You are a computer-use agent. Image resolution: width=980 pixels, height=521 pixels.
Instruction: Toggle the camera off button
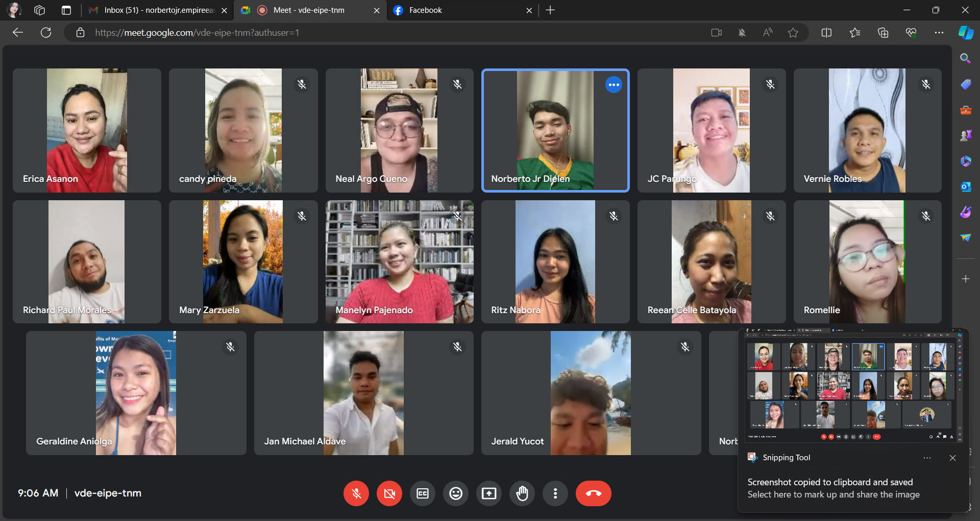point(389,493)
